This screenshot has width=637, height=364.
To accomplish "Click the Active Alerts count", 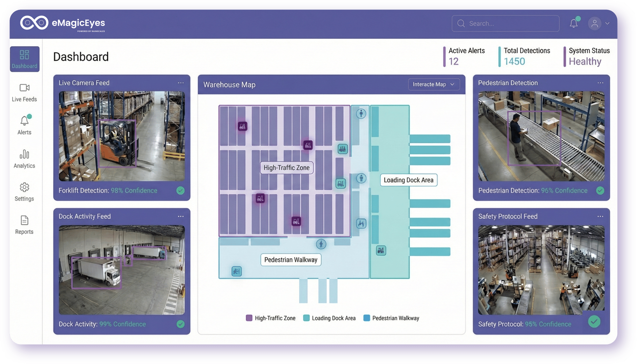I will click(x=454, y=61).
